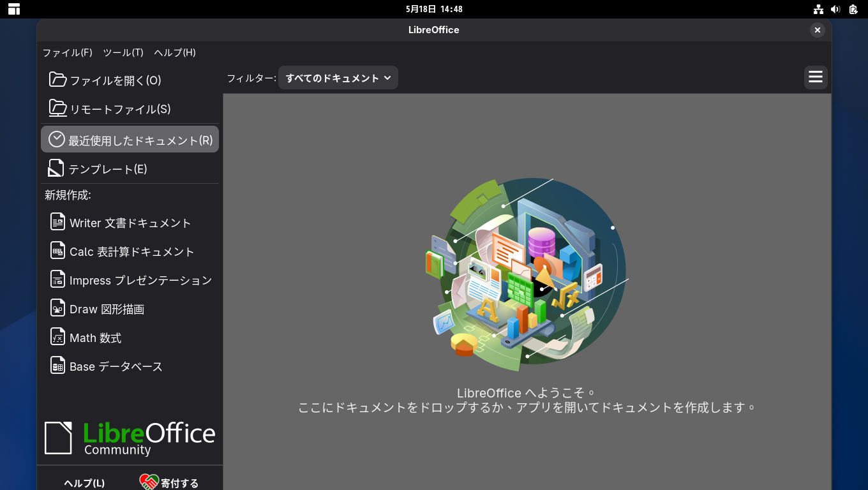The width and height of the screenshot is (868, 490).
Task: Click the 5月18日 14:48 clock
Action: 434,9
